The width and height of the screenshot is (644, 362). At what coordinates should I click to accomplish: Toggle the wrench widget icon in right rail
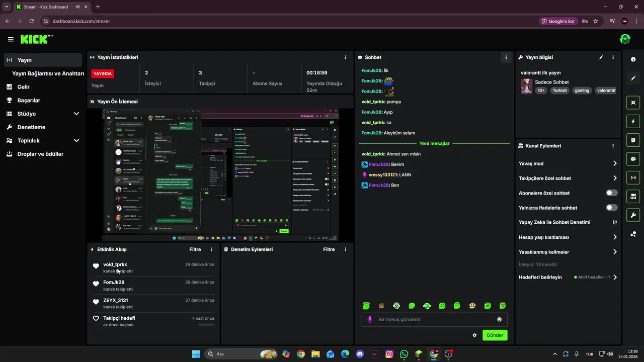pos(633,215)
